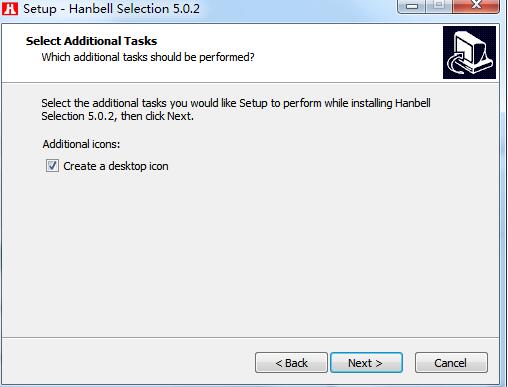Go to previous step with Back button
The width and height of the screenshot is (508, 387).
(x=291, y=363)
